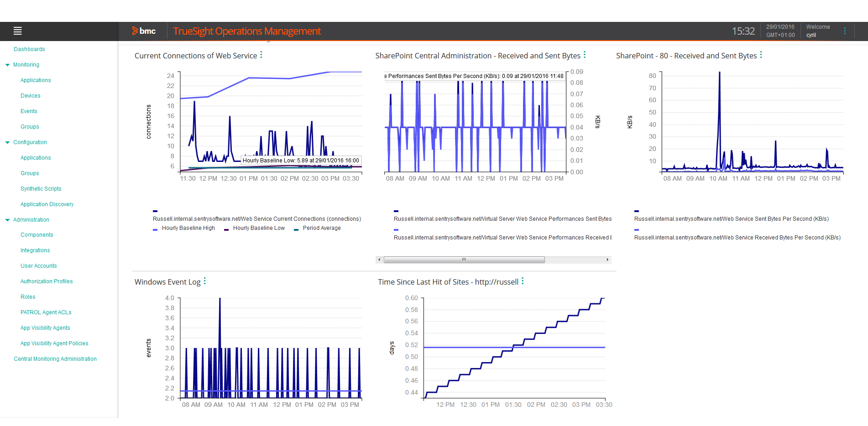Image resolution: width=868 pixels, height=426 pixels.
Task: Open App Visibility Agent Policies
Action: click(54, 343)
